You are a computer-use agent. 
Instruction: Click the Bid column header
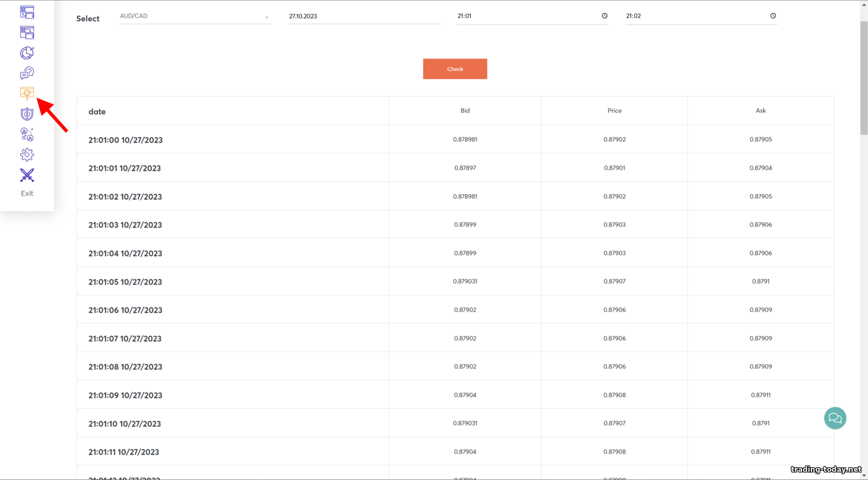(x=465, y=111)
